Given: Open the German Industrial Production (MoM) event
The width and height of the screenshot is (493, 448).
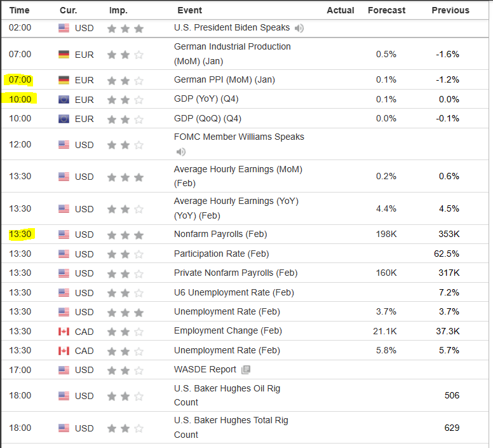Looking at the screenshot, I should coord(232,47).
